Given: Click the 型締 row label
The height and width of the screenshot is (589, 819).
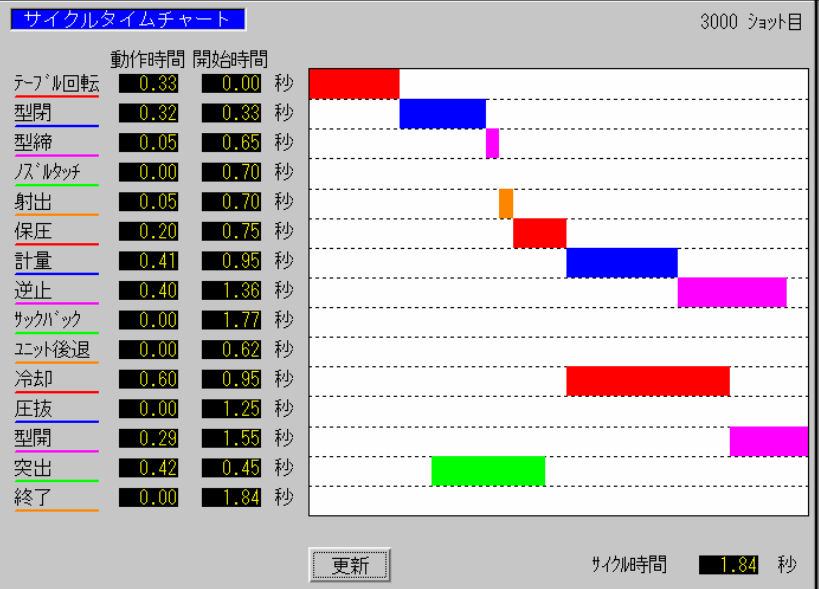Looking at the screenshot, I should click(33, 143).
